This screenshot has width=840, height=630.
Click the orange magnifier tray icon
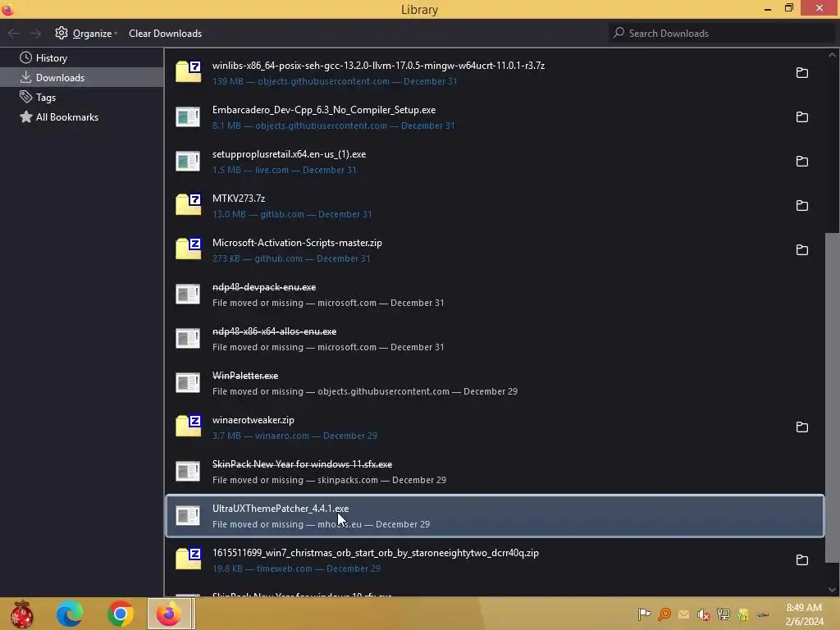click(x=664, y=614)
